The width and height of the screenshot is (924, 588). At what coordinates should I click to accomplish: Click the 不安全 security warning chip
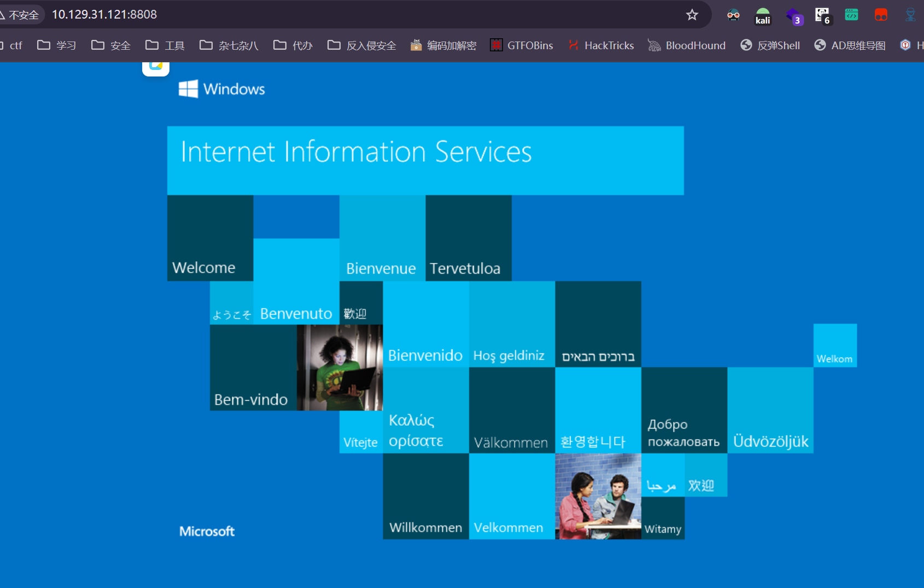20,15
